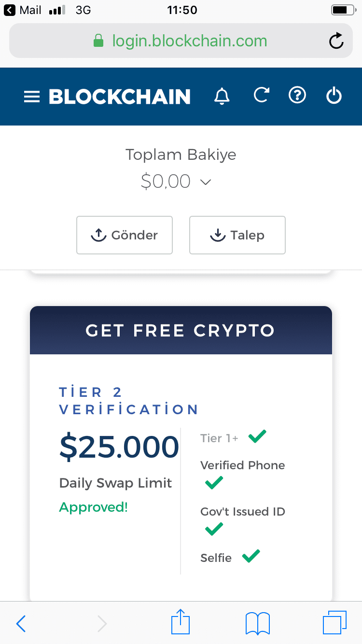Tap the Talep request button
Screen dimensions: 362x644
point(237,235)
